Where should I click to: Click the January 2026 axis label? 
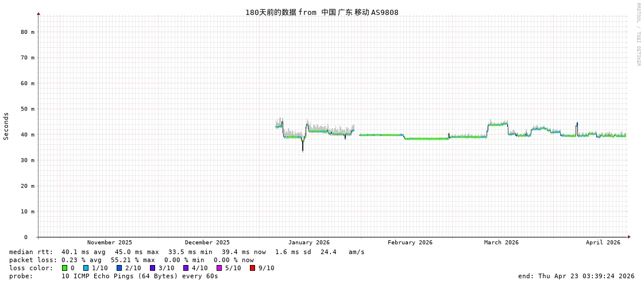(308, 243)
